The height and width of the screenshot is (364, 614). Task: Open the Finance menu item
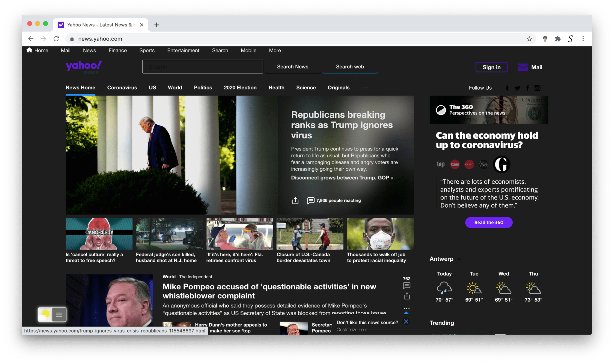coord(118,50)
